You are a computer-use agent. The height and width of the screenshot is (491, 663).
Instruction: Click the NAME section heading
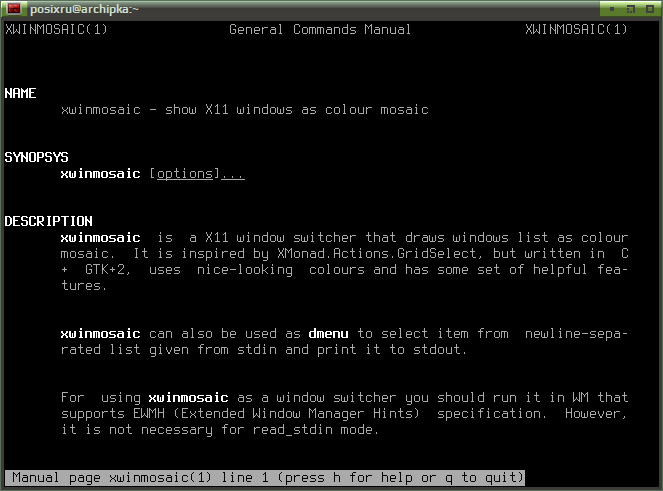(20, 93)
